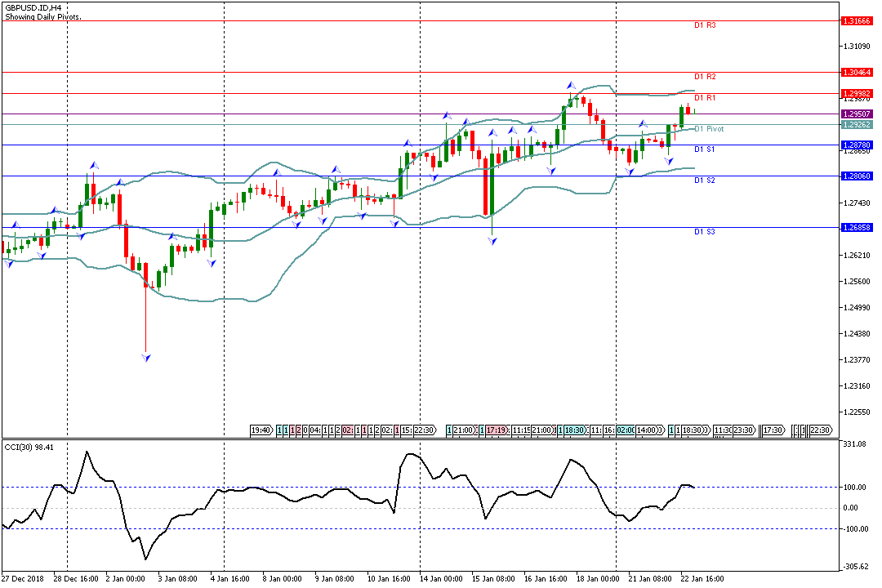Open the 19:40 event marker

point(261,430)
